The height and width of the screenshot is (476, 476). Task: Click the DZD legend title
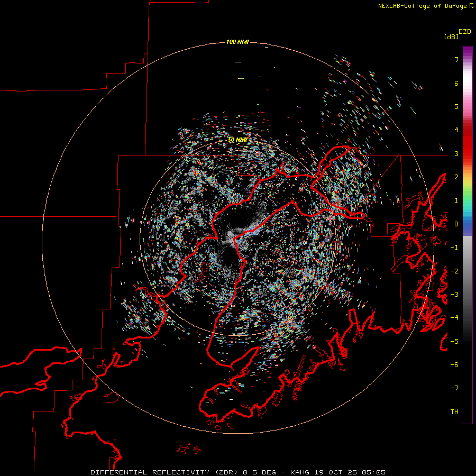[465, 32]
